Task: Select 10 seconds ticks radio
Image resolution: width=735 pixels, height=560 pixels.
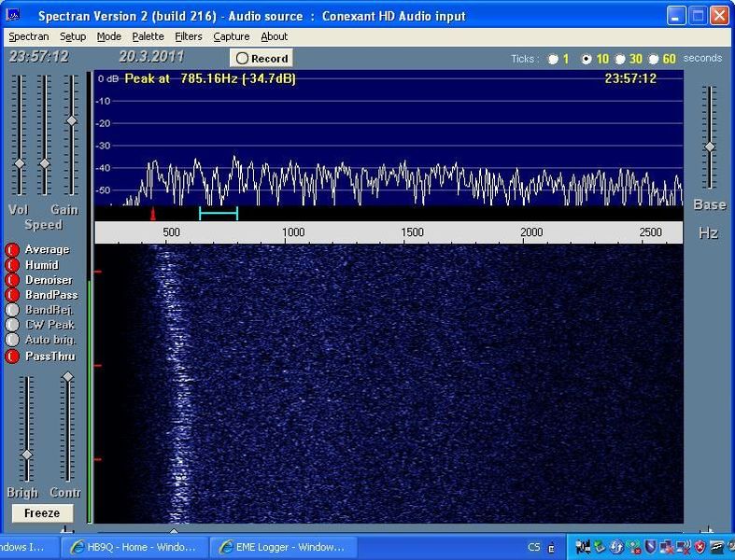Action: (x=587, y=59)
